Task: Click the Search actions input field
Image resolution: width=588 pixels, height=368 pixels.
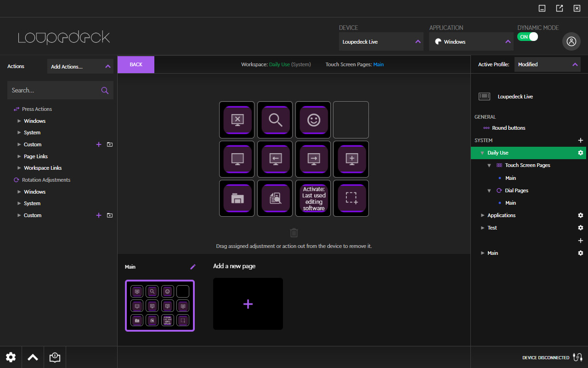Action: (x=60, y=90)
